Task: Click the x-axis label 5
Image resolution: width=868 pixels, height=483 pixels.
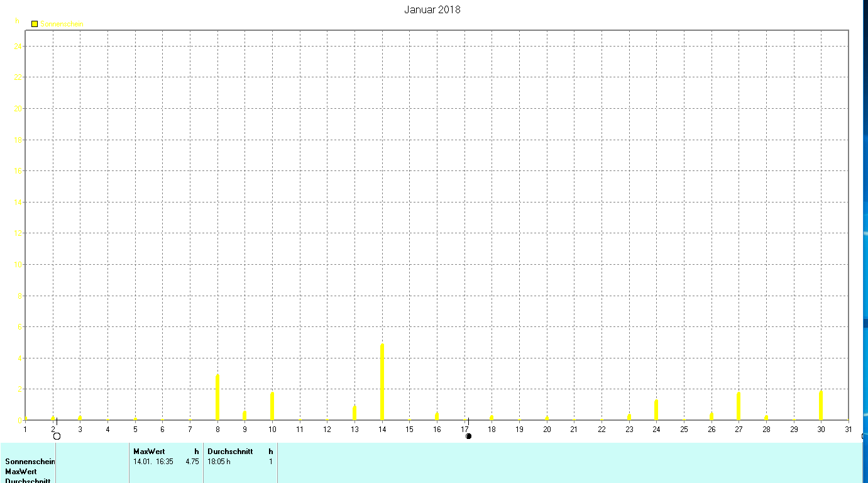Action: 135,430
